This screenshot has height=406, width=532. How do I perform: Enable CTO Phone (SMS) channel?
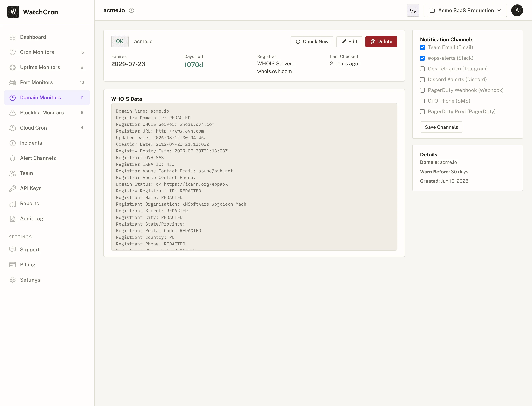click(422, 101)
